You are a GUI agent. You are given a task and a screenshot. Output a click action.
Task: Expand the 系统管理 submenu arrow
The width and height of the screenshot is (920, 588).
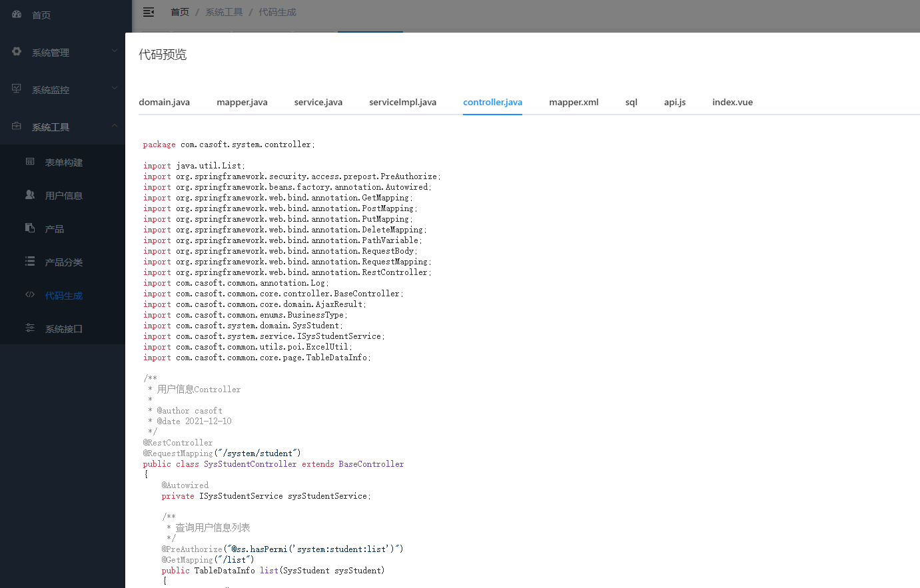pyautogui.click(x=114, y=51)
